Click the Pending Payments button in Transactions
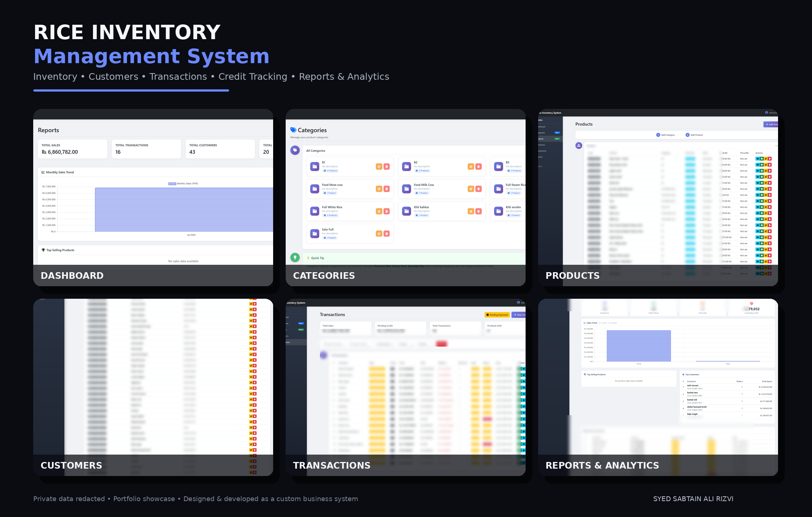812x517 pixels. tap(497, 315)
